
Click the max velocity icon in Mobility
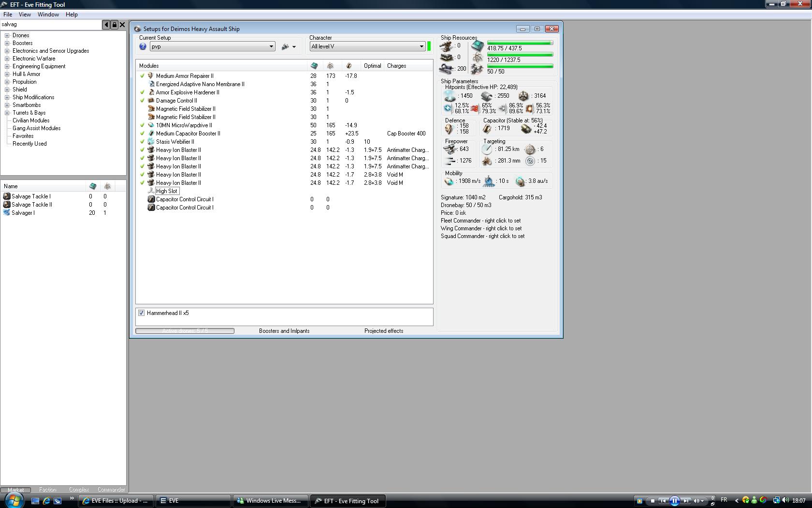(x=449, y=181)
